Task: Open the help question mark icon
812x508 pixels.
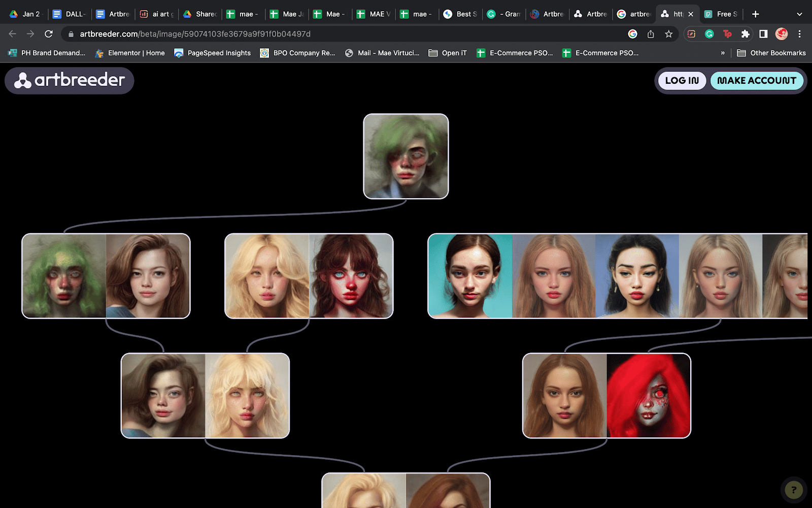Action: coord(794,490)
